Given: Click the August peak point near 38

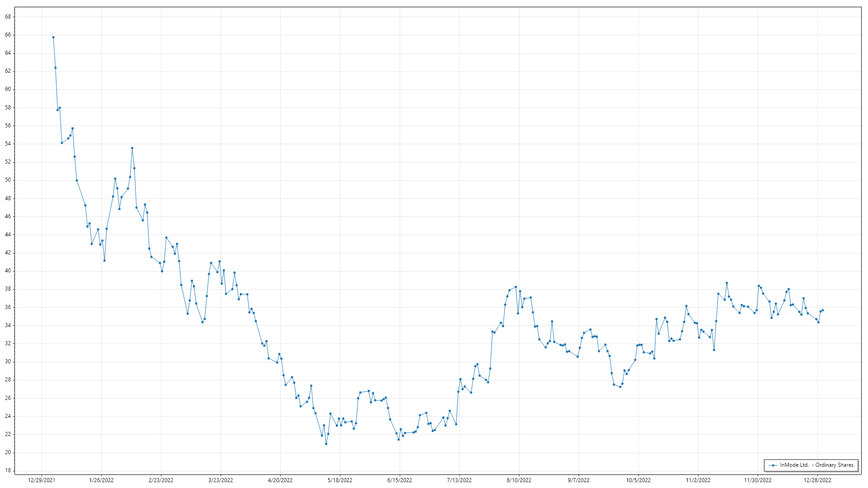Looking at the screenshot, I should click(x=516, y=287).
